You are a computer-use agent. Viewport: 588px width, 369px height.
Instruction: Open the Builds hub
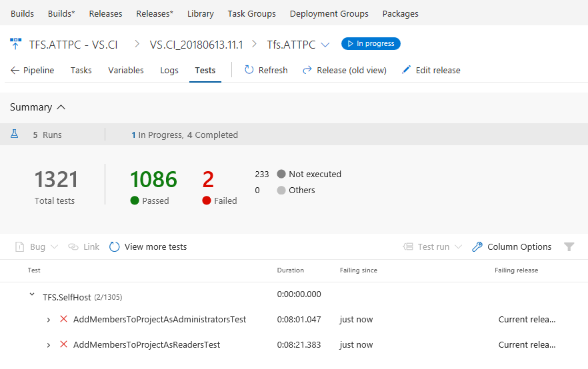22,13
